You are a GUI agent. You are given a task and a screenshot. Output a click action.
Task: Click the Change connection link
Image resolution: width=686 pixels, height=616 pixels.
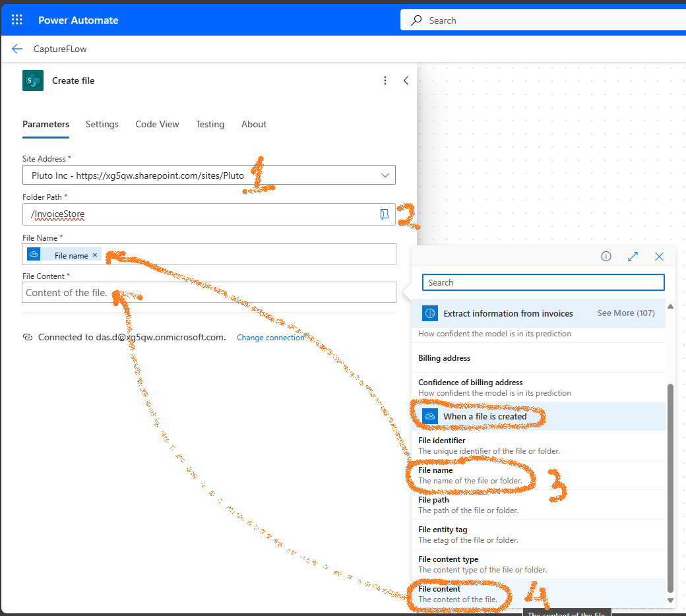click(270, 338)
